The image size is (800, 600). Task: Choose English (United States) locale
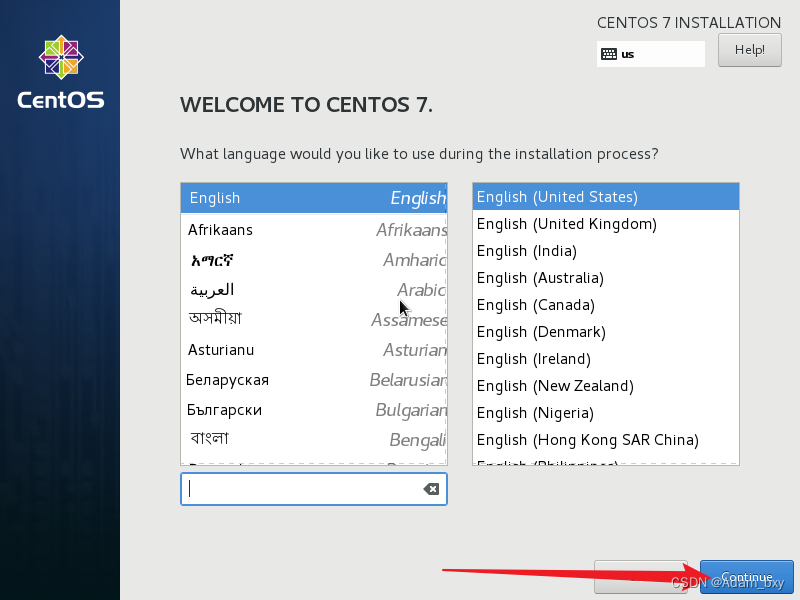606,197
